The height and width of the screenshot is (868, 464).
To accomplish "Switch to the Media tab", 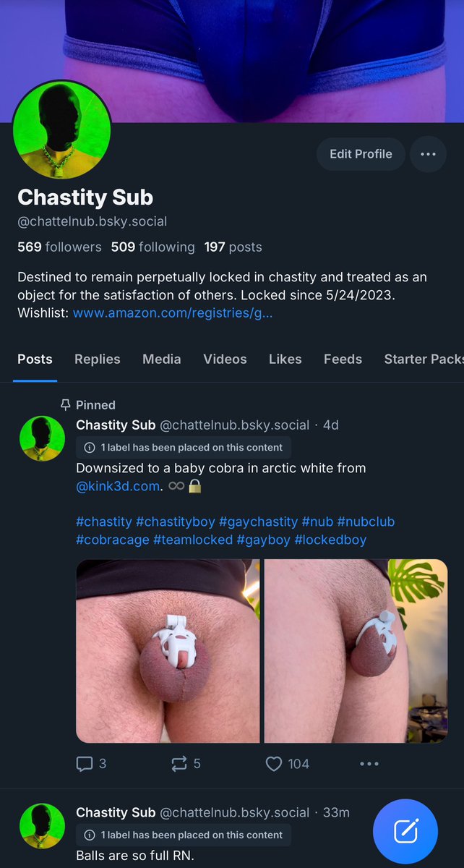I will (162, 359).
